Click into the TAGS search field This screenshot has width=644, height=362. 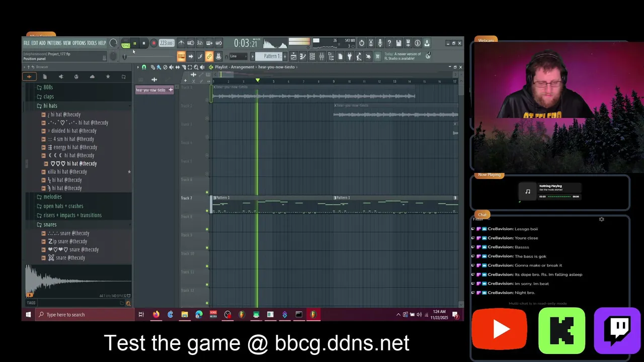[78, 303]
